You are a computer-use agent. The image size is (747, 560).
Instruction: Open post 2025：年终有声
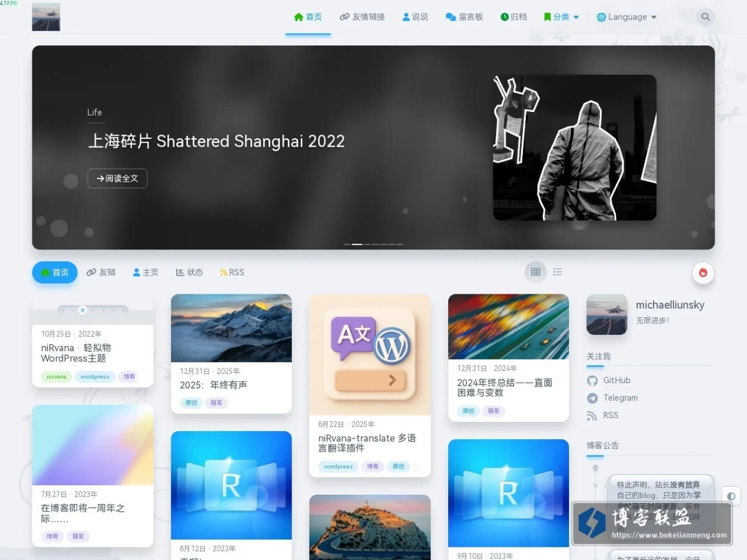click(x=214, y=385)
